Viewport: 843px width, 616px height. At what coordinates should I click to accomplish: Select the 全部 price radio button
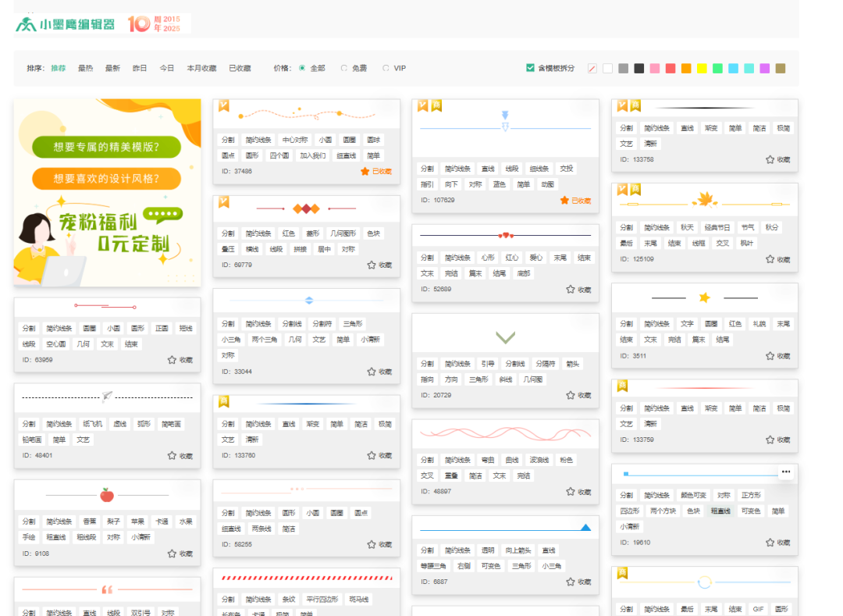(x=302, y=69)
